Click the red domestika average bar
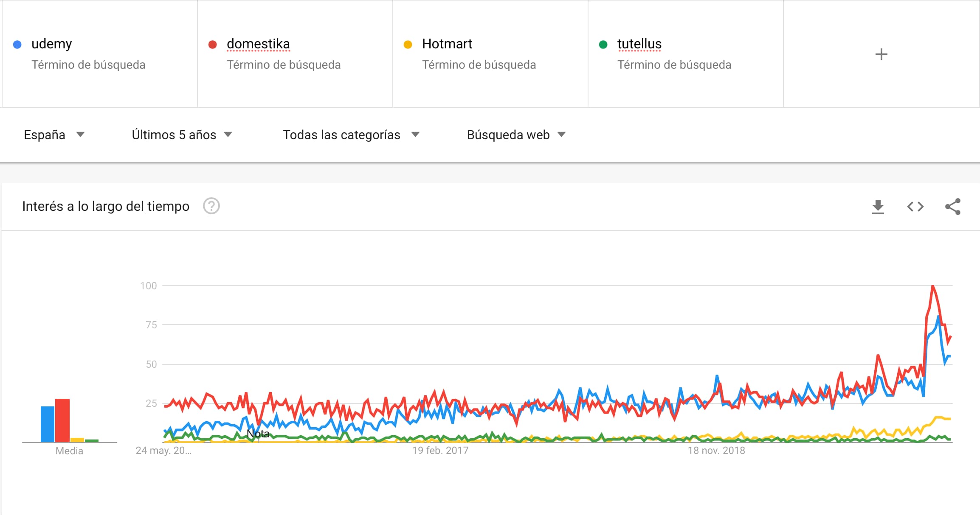980x515 pixels. tap(62, 420)
